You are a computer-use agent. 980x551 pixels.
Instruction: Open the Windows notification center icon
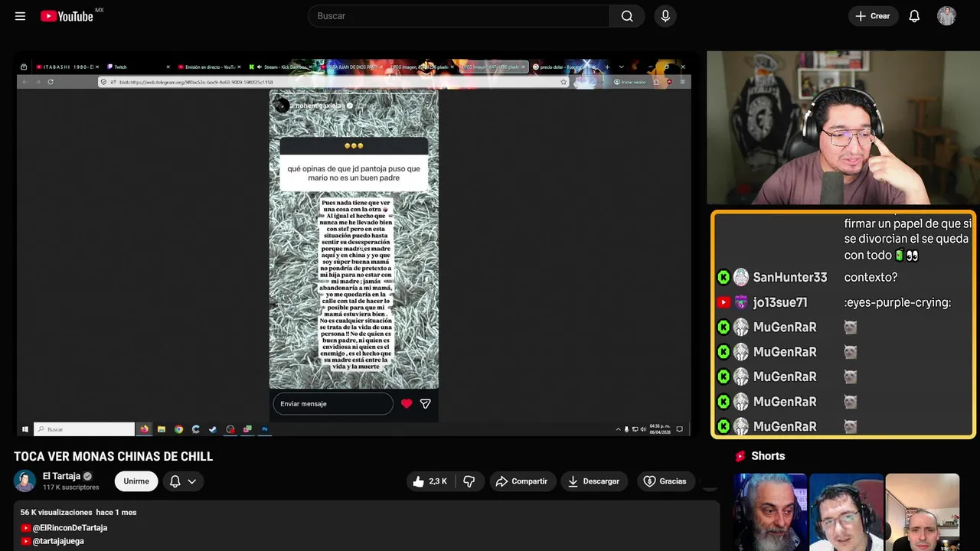tap(679, 429)
